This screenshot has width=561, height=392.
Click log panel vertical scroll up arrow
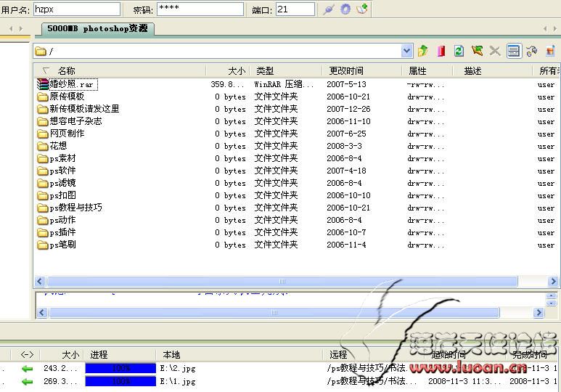point(552,295)
